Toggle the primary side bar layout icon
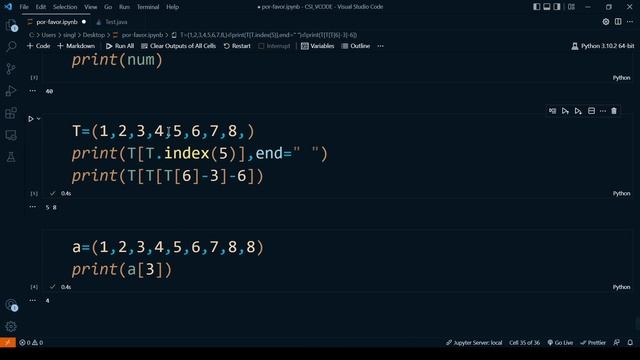This screenshot has height=360, width=640. coord(536,7)
